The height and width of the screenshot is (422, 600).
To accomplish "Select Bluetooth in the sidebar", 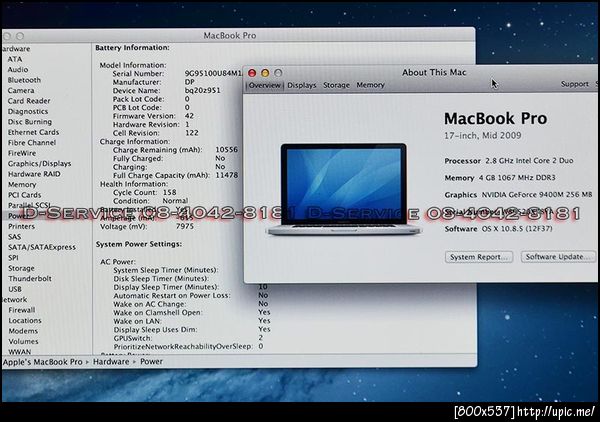I will [x=24, y=80].
